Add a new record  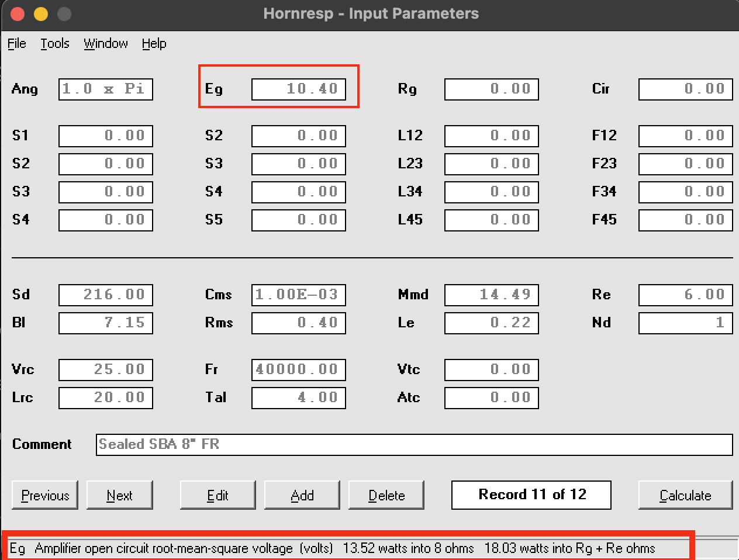point(302,495)
